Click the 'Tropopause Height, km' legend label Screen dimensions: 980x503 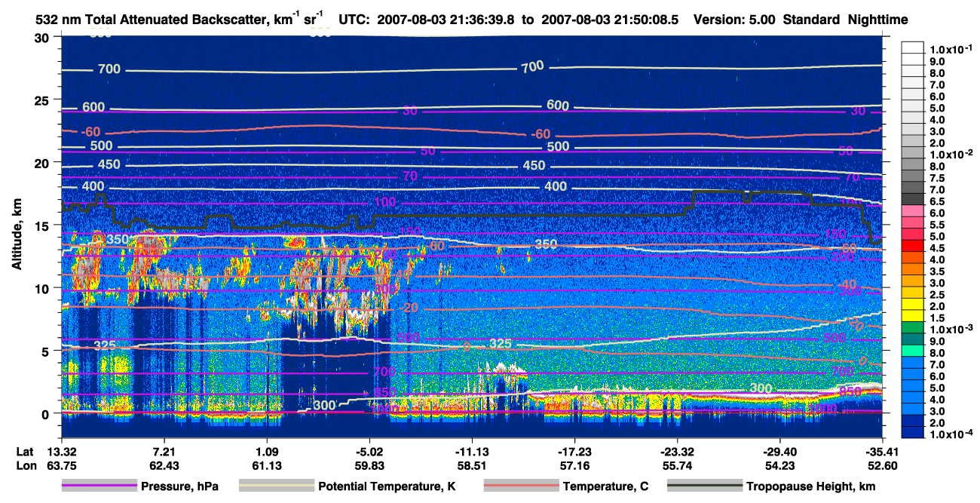[811, 487]
